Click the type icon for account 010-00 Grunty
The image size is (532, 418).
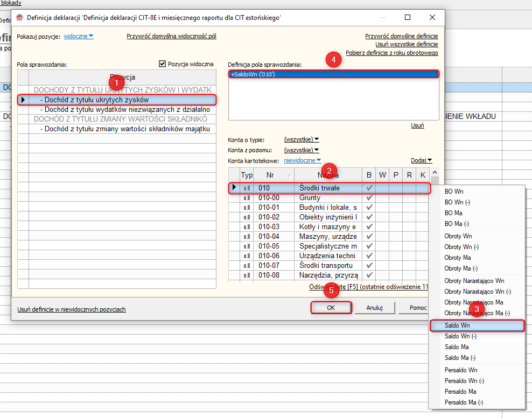(247, 198)
